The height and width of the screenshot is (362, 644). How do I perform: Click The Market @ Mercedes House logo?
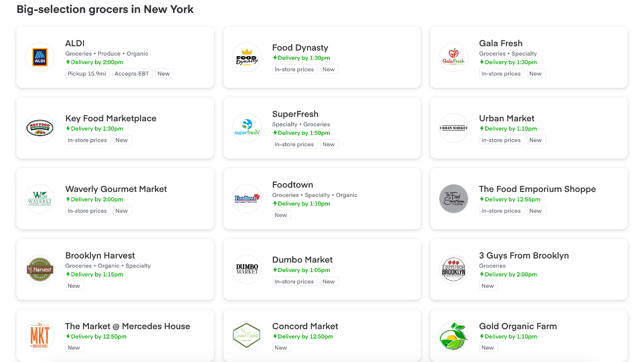[40, 336]
